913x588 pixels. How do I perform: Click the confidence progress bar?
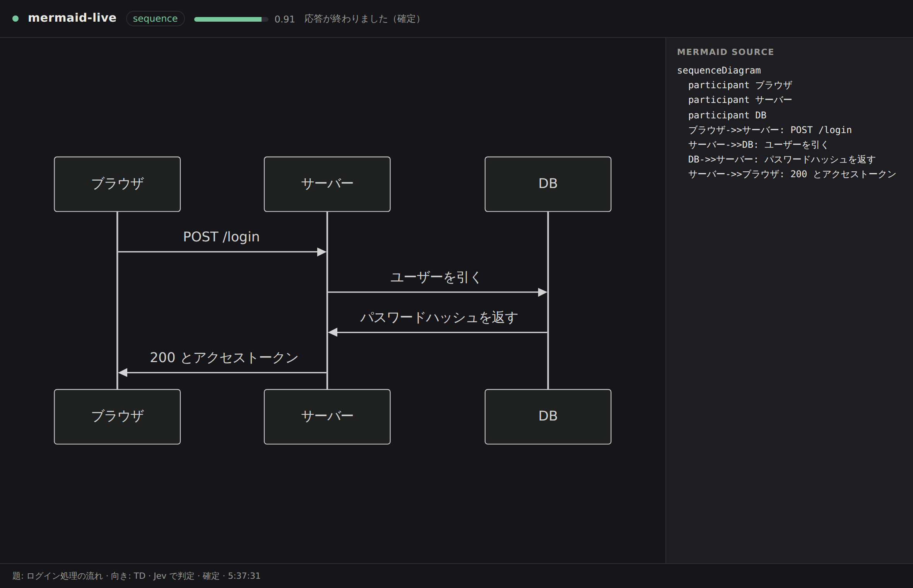[x=231, y=19]
